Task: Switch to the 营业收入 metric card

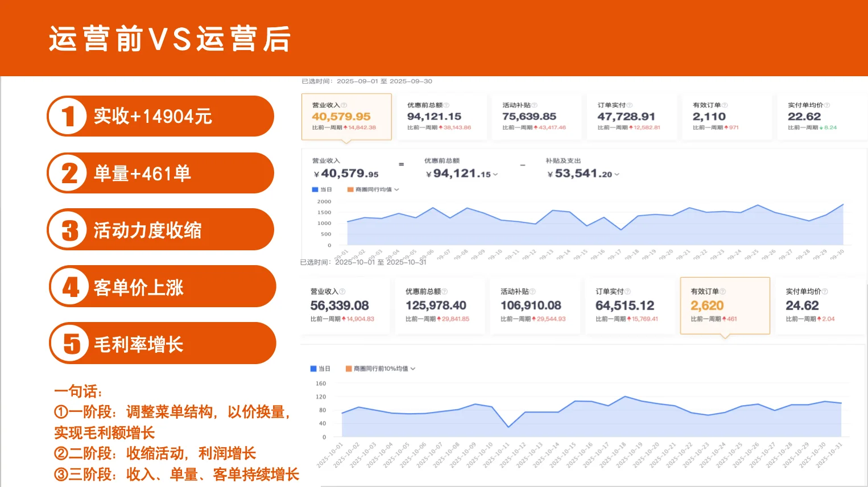Action: 346,117
